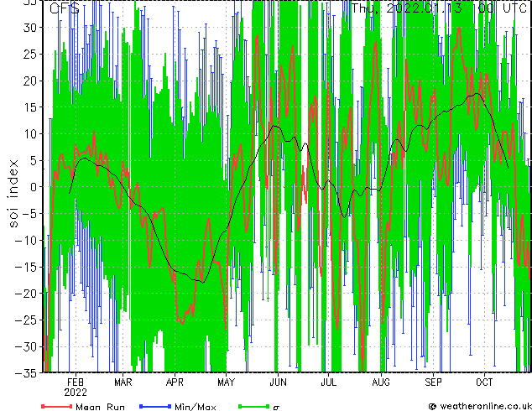532x411 pixels.
Task: Click the y-axis value 0
Action: click(34, 187)
